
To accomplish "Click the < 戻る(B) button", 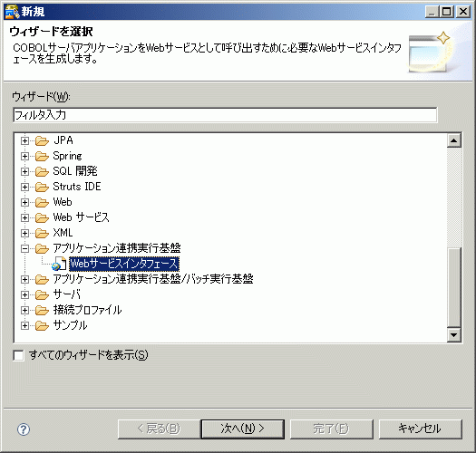I will [159, 429].
